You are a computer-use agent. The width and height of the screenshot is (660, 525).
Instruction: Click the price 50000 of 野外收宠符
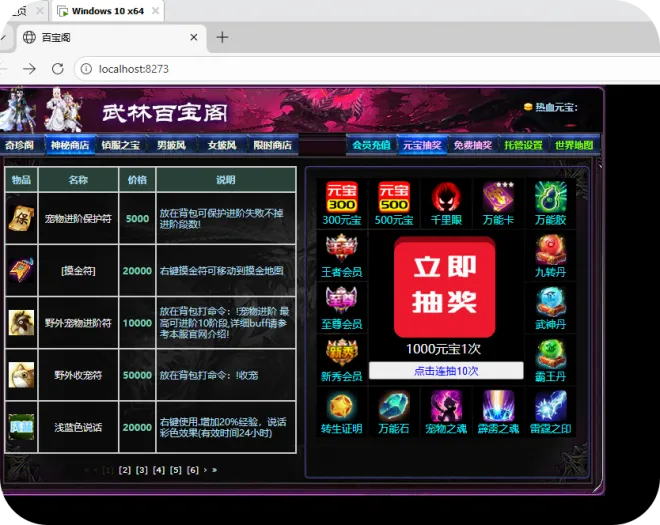137,375
